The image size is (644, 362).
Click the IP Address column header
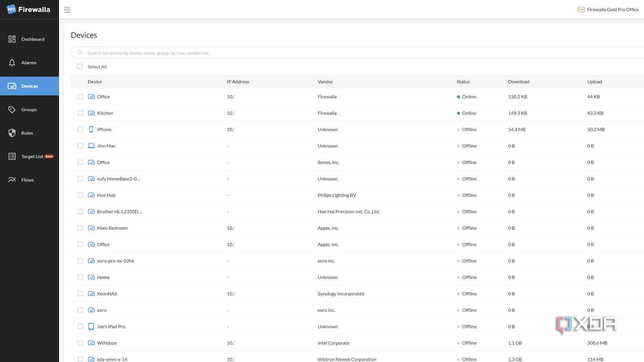[238, 82]
